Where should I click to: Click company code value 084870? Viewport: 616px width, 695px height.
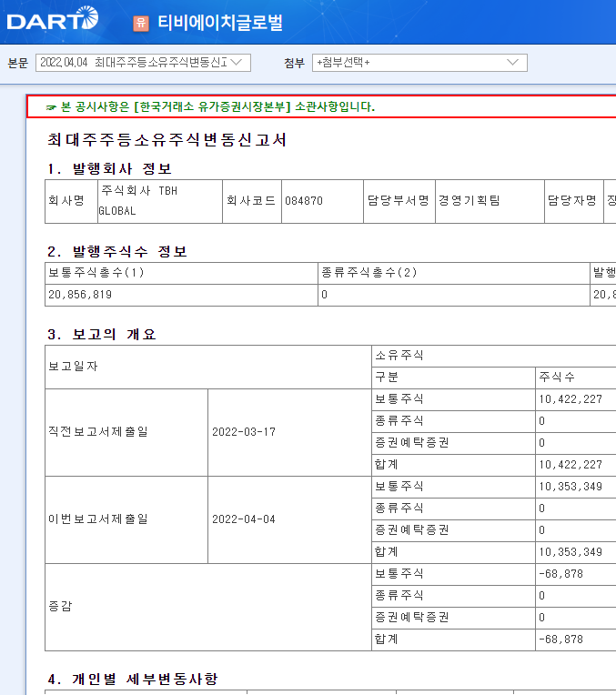[304, 201]
